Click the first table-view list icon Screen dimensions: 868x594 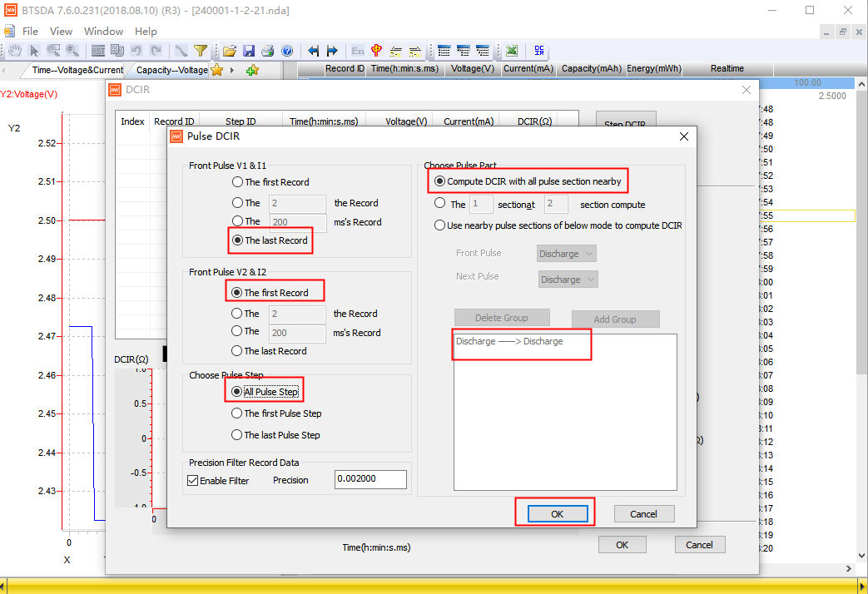(x=444, y=51)
